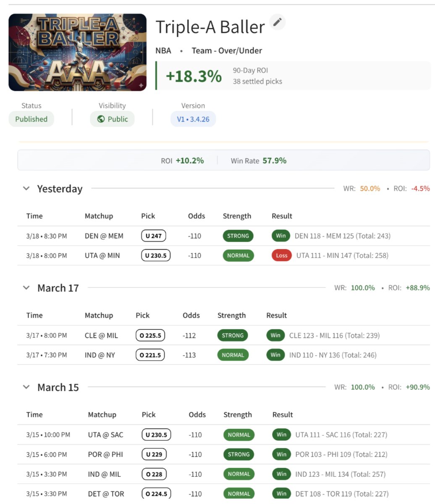The width and height of the screenshot is (435, 504).
Task: Collapse the March 15 section chevron
Action: [26, 387]
